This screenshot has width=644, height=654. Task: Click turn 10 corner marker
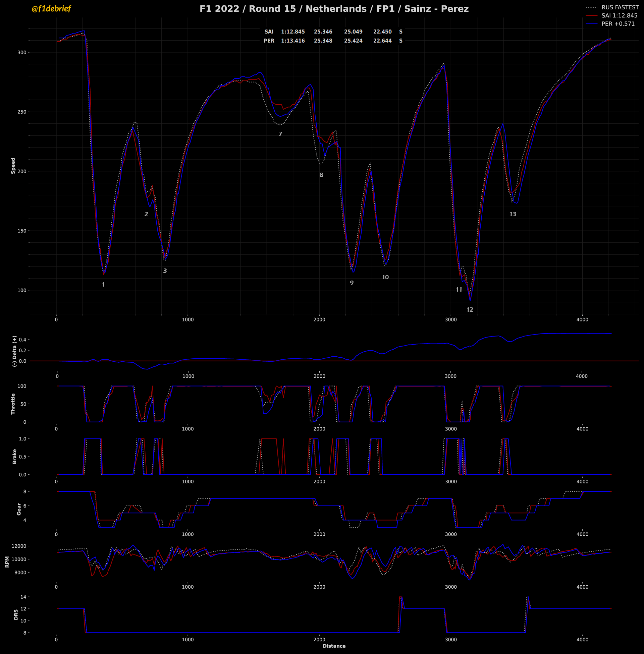pos(385,277)
